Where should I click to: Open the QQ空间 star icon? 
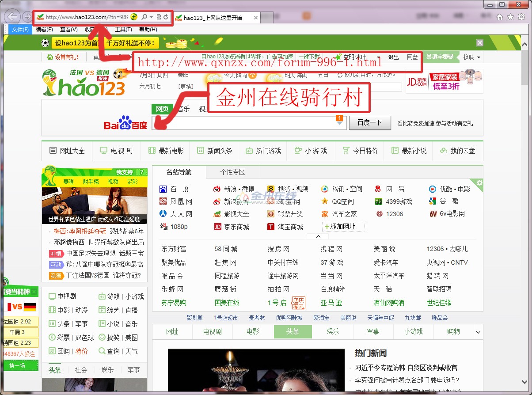(x=325, y=201)
